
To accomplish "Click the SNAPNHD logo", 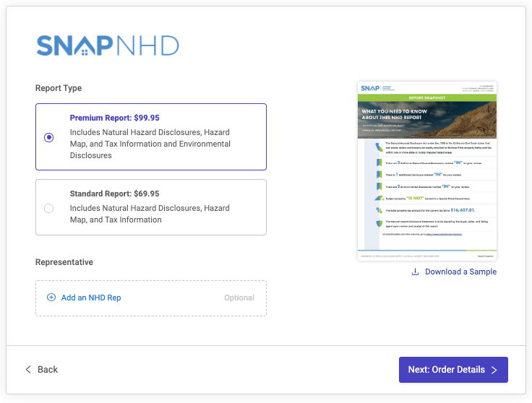I will pos(108,45).
